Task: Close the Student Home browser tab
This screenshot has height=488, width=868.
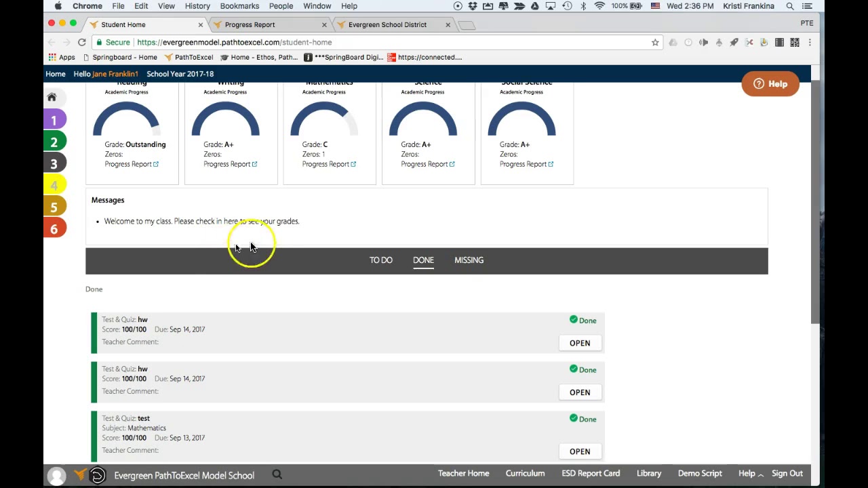Action: pyautogui.click(x=200, y=24)
